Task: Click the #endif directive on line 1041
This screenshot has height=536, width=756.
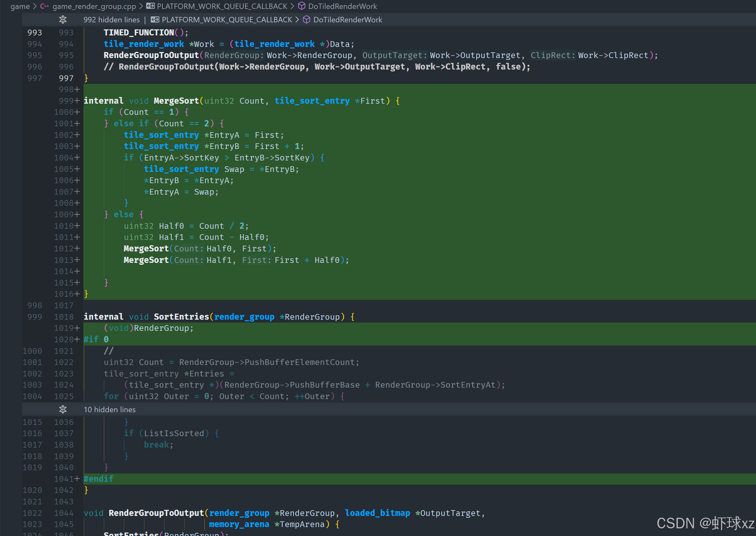Action: click(99, 479)
